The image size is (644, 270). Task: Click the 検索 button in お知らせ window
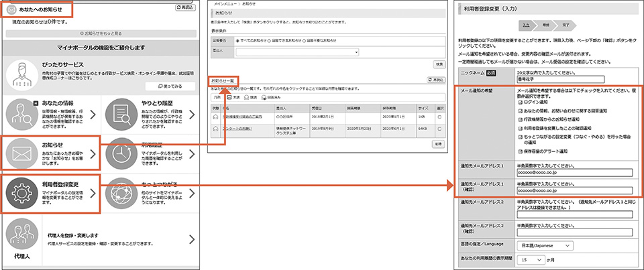(x=439, y=64)
